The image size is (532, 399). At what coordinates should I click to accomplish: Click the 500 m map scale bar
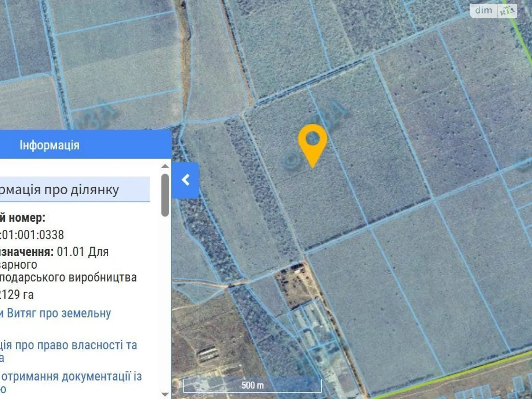(x=252, y=386)
